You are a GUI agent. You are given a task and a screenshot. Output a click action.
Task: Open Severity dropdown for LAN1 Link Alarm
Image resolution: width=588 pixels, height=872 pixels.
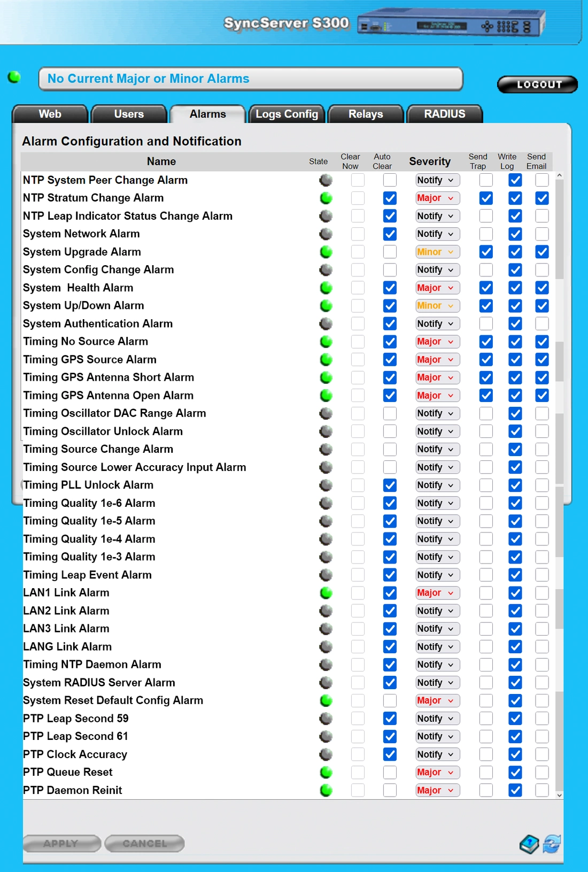pos(437,593)
